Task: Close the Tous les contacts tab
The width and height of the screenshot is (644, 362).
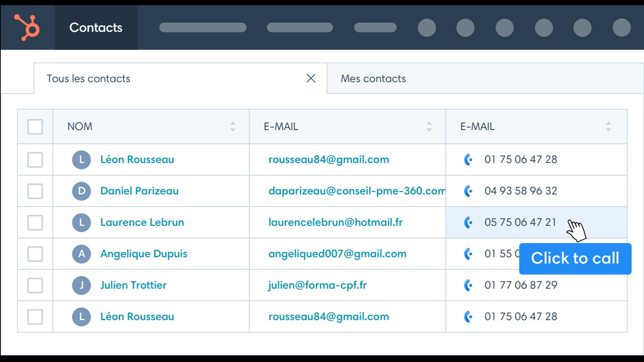Action: tap(311, 78)
